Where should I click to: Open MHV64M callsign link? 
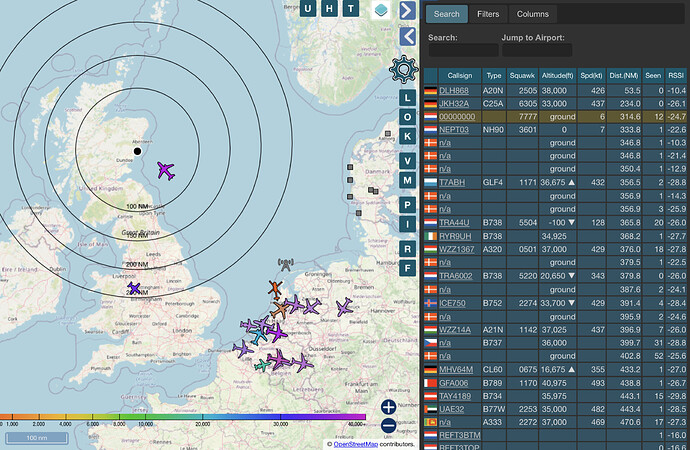tap(456, 370)
